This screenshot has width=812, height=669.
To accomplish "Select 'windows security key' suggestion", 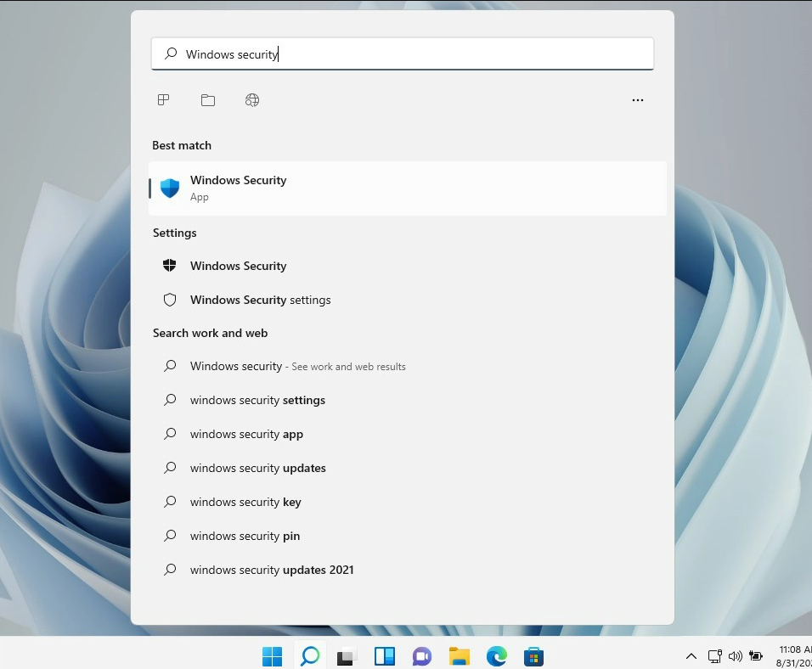I will (x=245, y=502).
